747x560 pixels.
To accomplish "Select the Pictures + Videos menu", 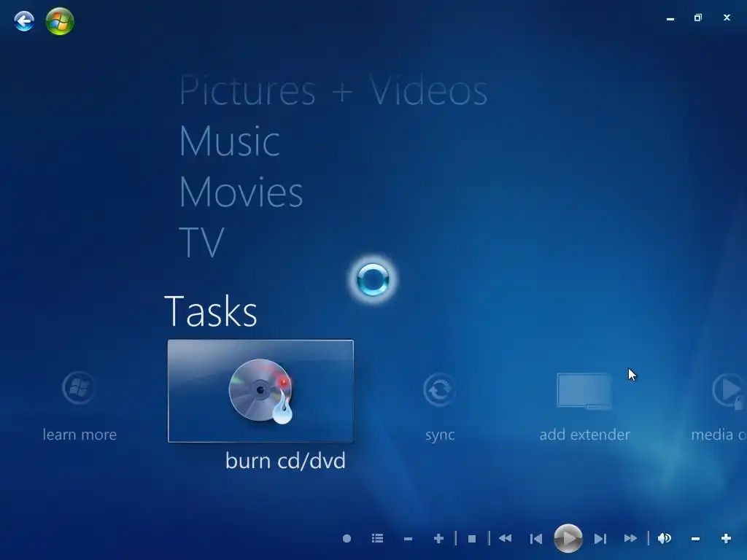I will tap(333, 90).
